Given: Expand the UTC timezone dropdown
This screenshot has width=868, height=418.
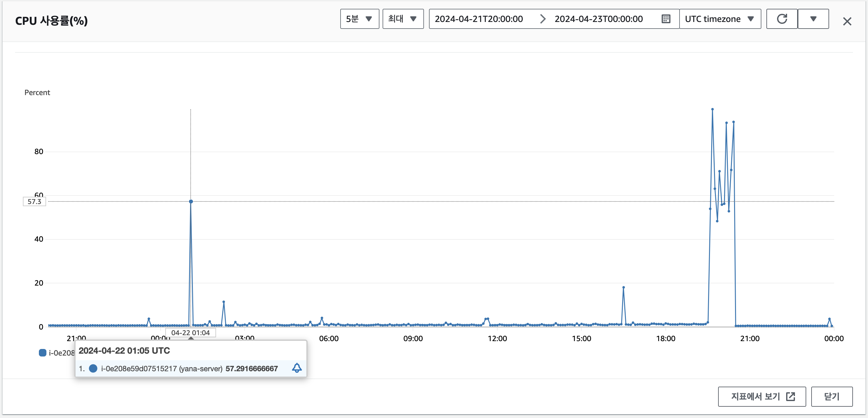Looking at the screenshot, I should pyautogui.click(x=720, y=19).
